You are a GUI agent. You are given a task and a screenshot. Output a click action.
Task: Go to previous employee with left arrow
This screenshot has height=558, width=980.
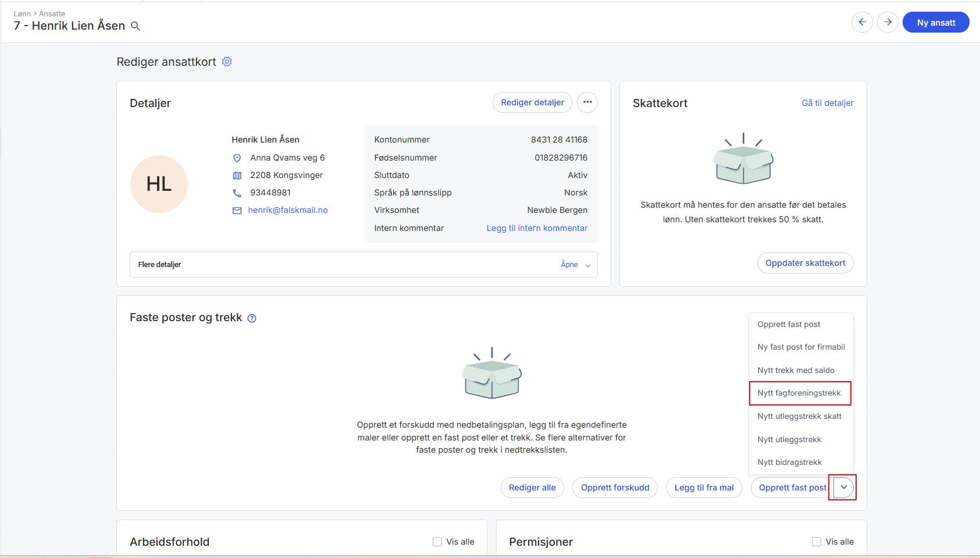click(862, 23)
